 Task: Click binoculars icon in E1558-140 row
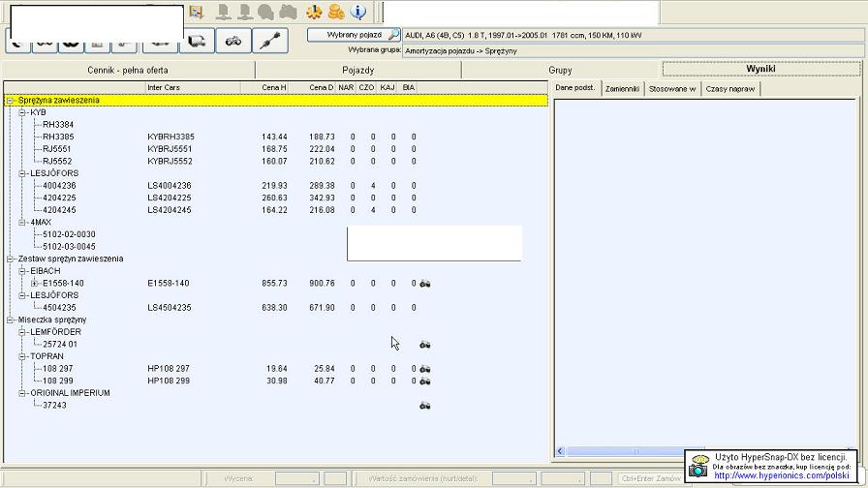click(425, 284)
